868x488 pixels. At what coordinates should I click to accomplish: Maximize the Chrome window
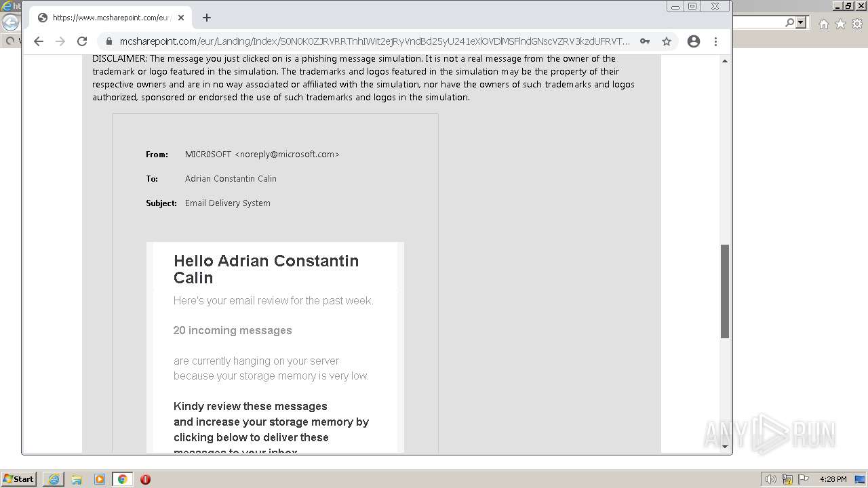(x=692, y=6)
